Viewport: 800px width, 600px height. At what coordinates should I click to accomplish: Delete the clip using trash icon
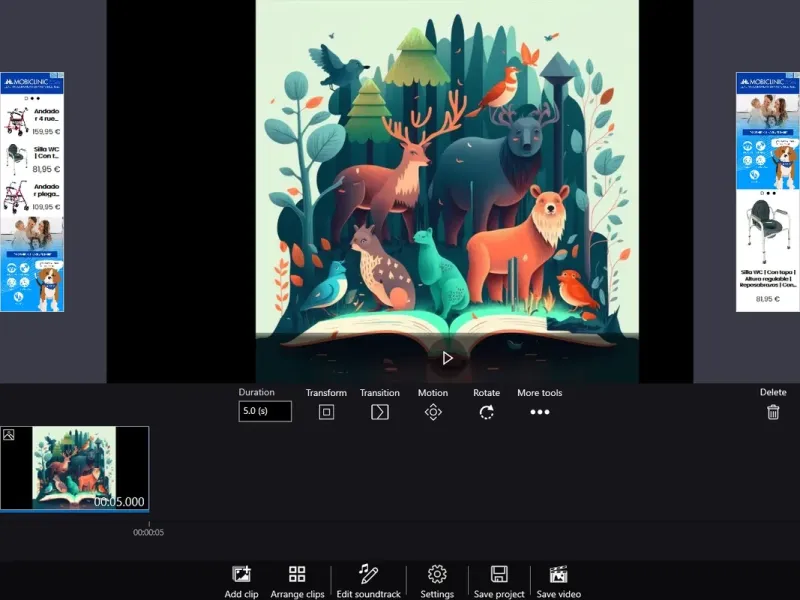click(x=773, y=412)
